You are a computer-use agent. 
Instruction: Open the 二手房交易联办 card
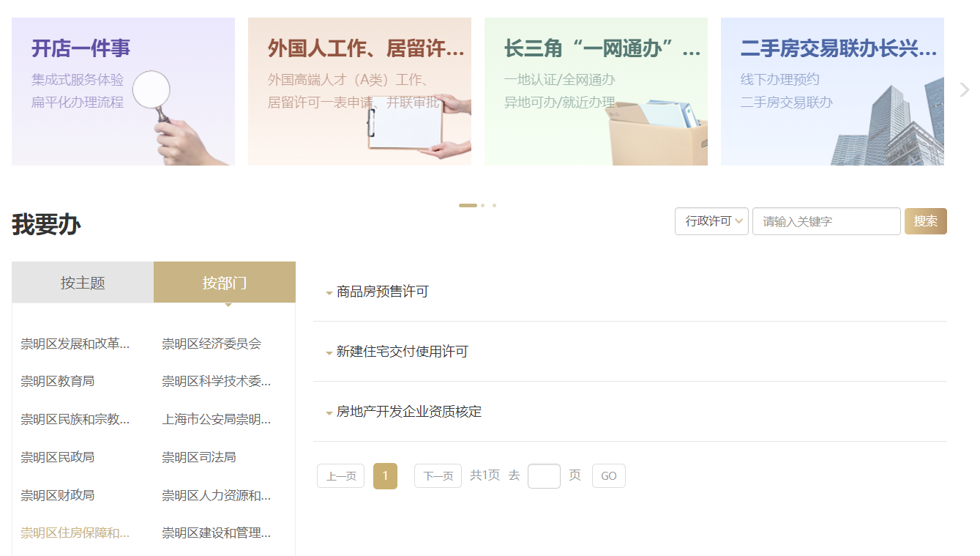832,92
